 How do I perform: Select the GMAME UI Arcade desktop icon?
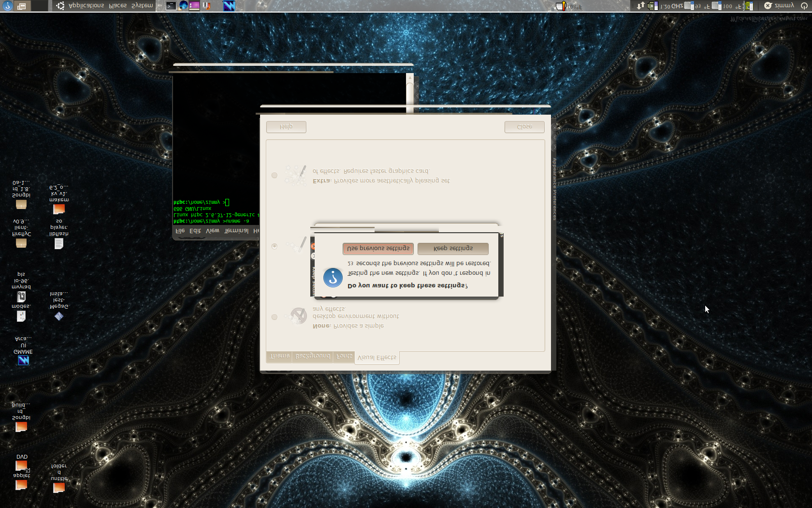(x=23, y=360)
